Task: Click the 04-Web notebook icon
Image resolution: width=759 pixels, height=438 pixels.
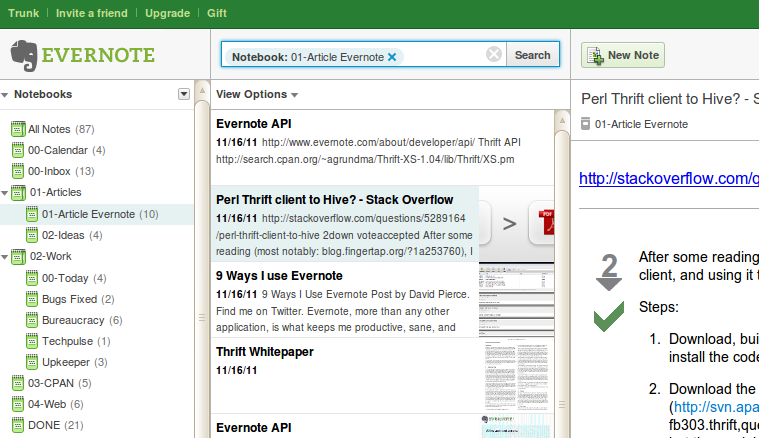Action: pyautogui.click(x=18, y=405)
